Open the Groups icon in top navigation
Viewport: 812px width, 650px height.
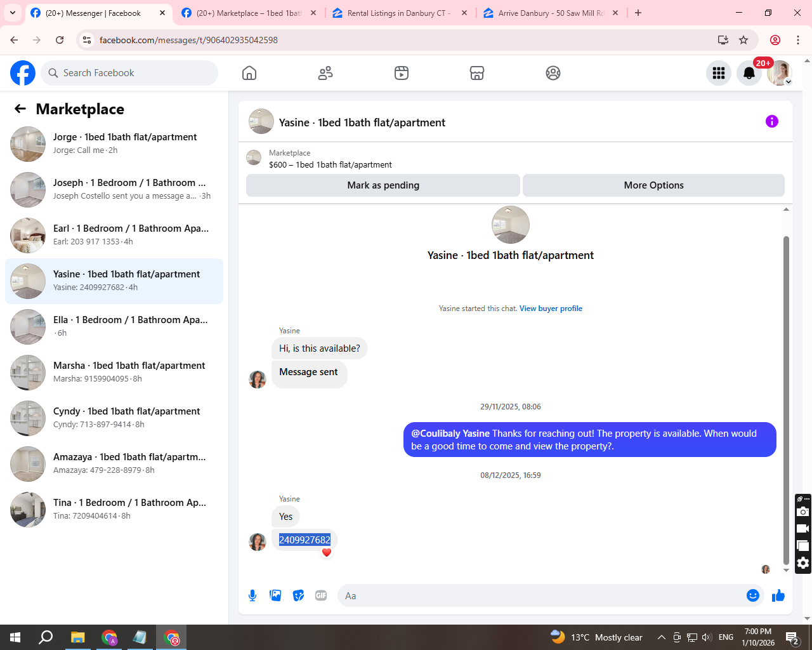[553, 73]
